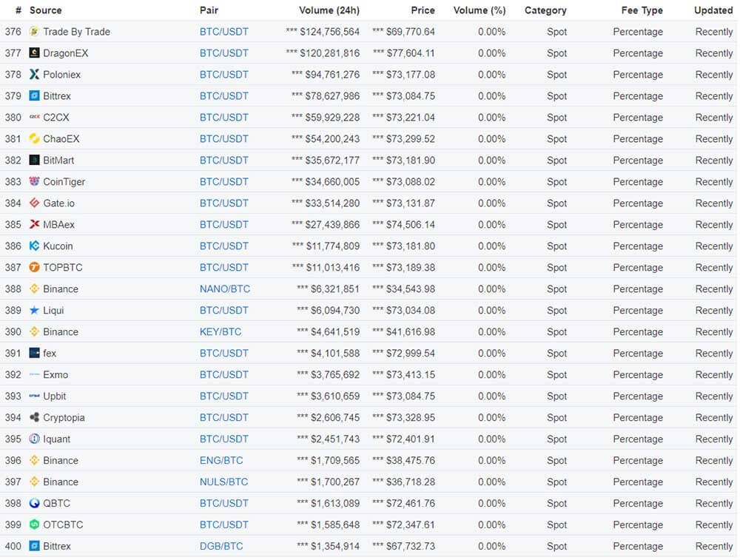Select volume value $94,761,276
This screenshot has width=740, height=560.
332,75
